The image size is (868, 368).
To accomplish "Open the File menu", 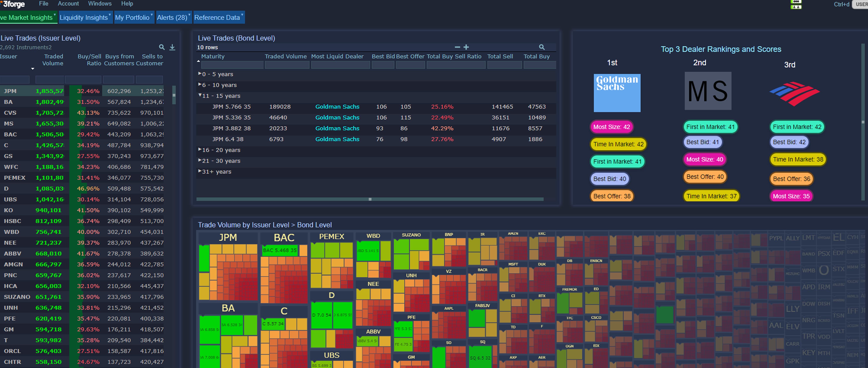I will [x=43, y=4].
